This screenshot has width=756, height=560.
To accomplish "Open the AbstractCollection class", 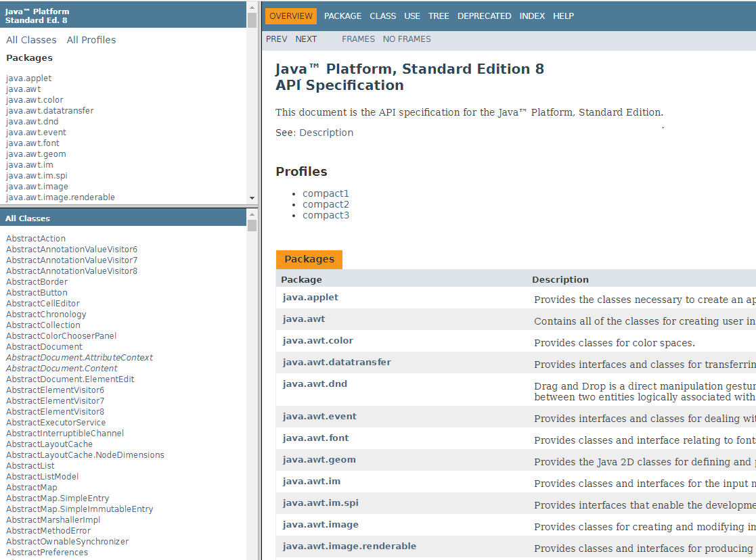I will 43,325.
